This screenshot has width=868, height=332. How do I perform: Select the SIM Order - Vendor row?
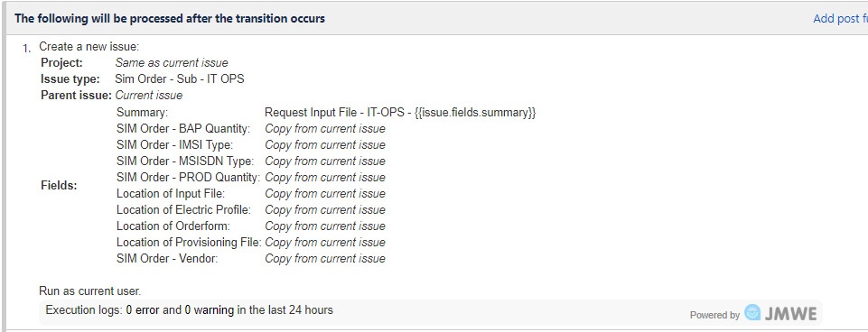pos(251,258)
